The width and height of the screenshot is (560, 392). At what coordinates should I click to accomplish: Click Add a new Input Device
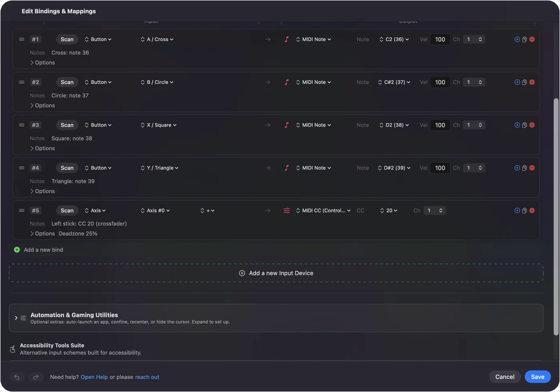point(276,273)
